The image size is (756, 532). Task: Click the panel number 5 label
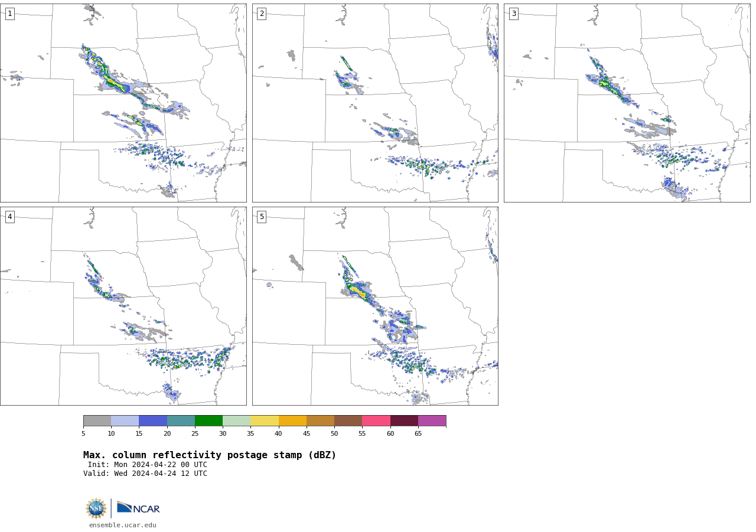click(x=262, y=217)
